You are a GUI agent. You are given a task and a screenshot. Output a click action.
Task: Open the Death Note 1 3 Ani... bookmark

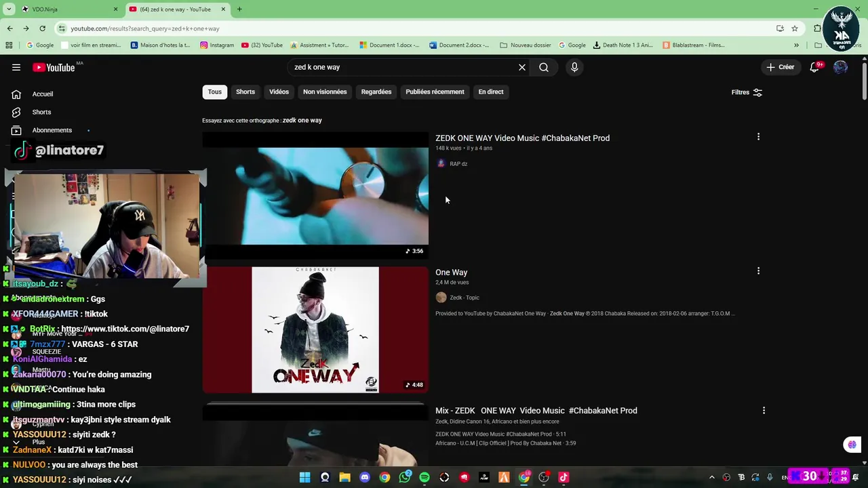tap(623, 45)
